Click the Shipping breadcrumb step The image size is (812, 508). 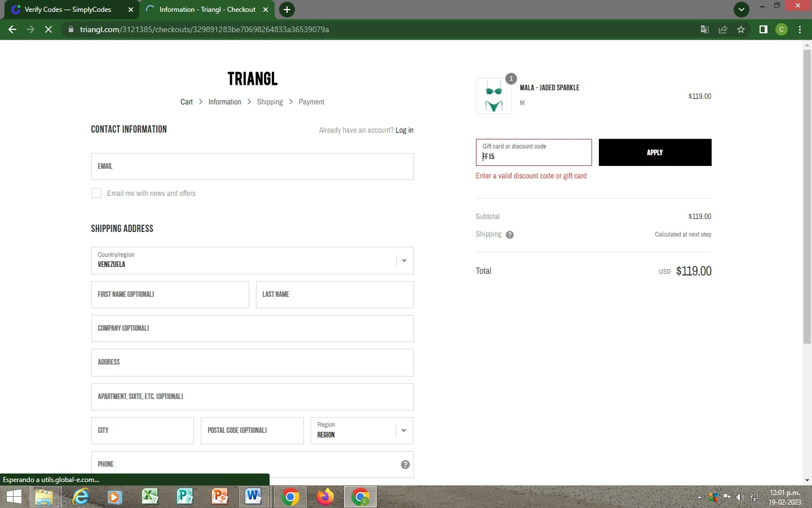pyautogui.click(x=270, y=102)
